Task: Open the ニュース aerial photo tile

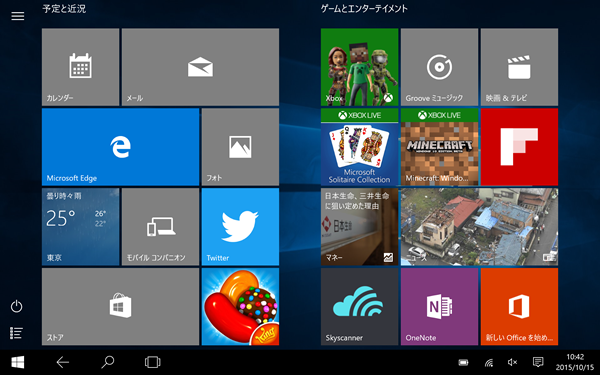Action: 479,227
